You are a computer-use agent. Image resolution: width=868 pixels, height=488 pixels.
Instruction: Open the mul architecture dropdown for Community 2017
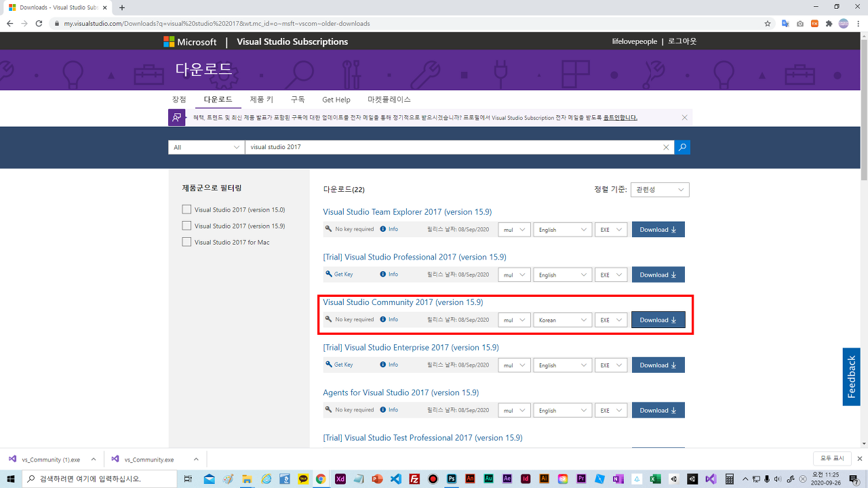tap(514, 320)
